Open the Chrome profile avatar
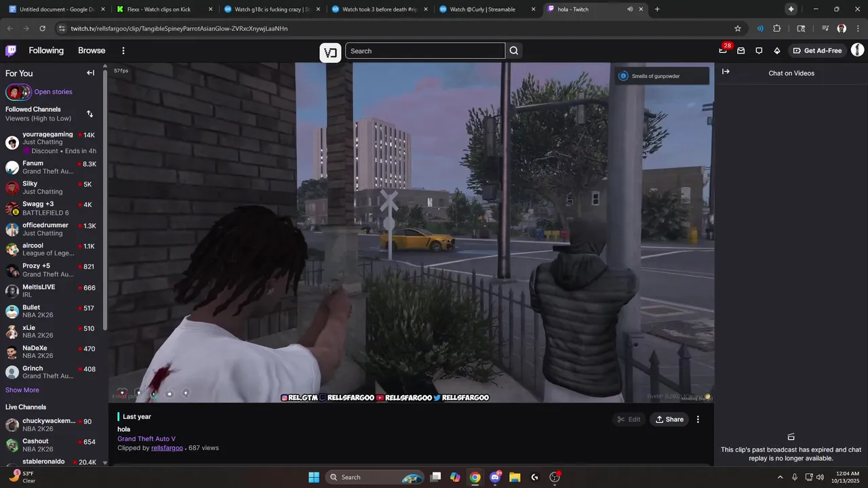This screenshot has width=868, height=488. [x=842, y=28]
